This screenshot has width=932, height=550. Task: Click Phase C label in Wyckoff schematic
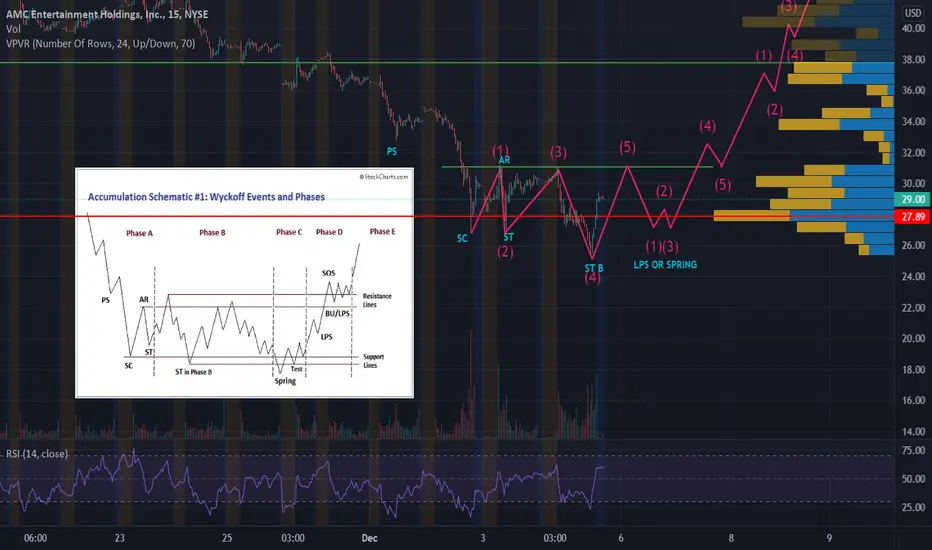(289, 232)
